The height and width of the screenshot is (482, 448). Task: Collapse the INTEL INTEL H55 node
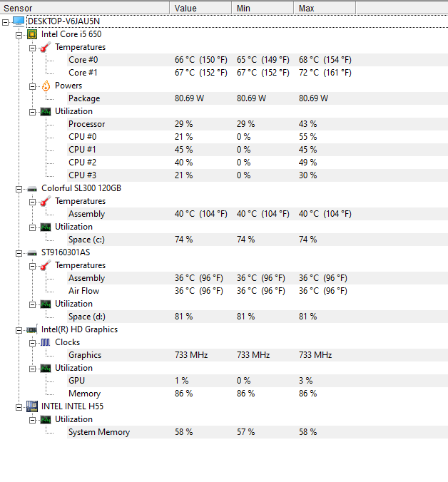point(19,407)
